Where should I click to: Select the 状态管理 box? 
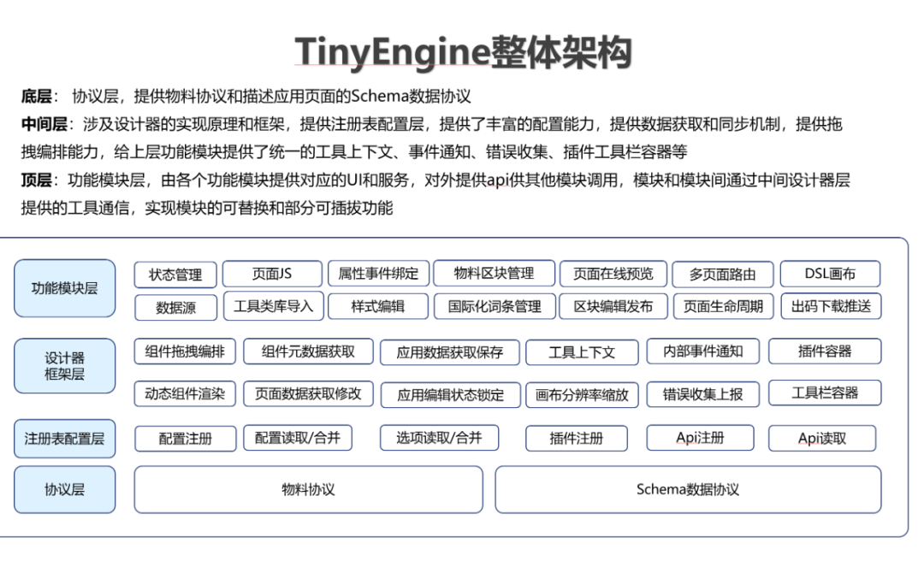[175, 275]
